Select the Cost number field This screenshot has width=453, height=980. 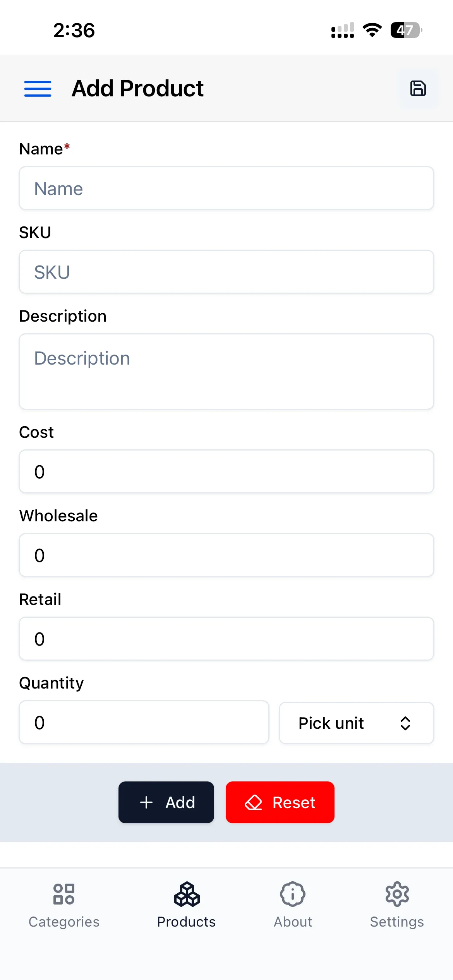click(226, 471)
